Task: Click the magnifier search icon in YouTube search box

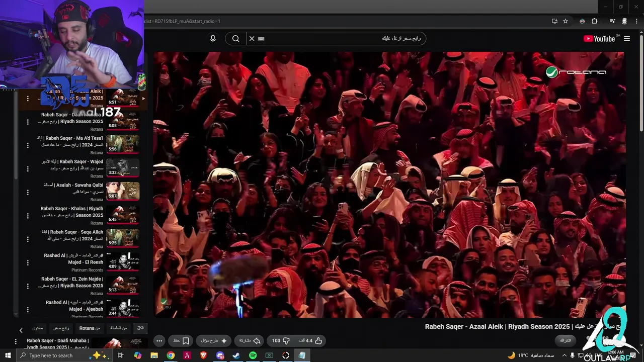Action: pyautogui.click(x=235, y=39)
